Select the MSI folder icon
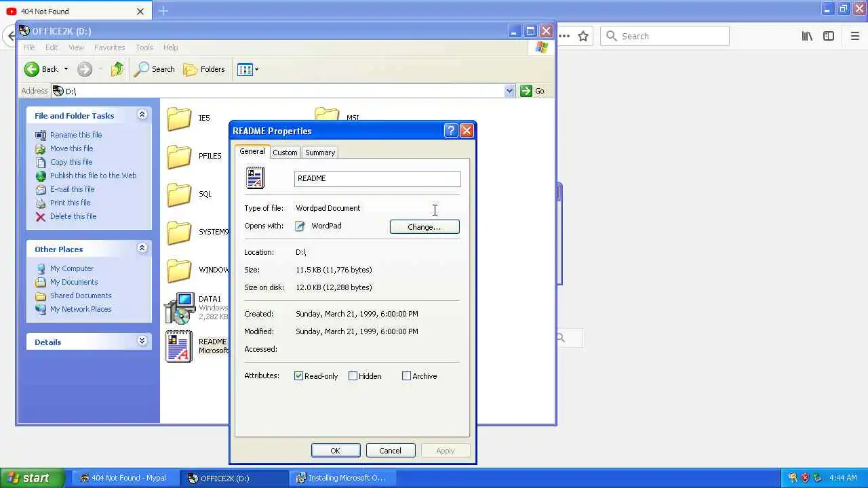The image size is (868, 488). (x=327, y=114)
